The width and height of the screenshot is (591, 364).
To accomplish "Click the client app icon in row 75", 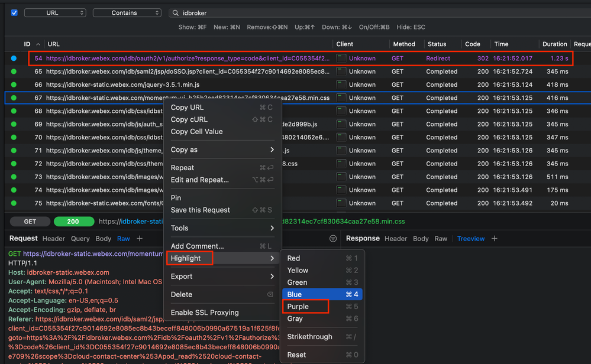I will click(x=341, y=203).
